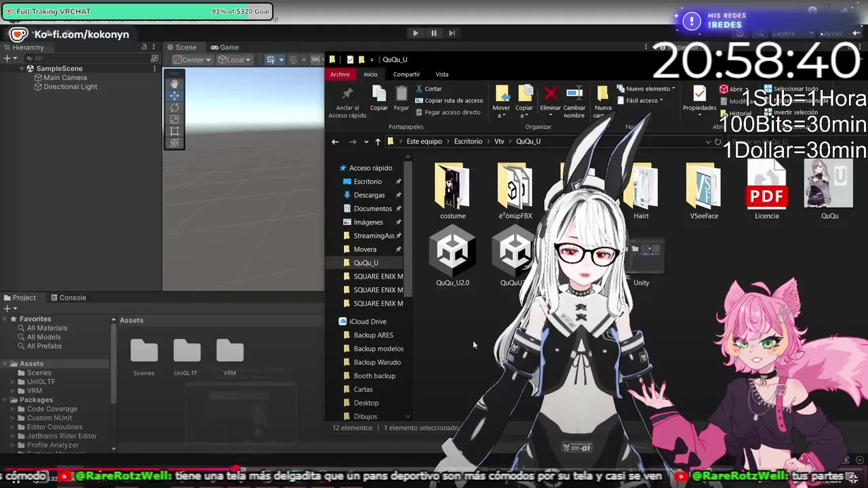Screen dimensions: 868x488
Task: Select the Hand tool in the Unity scene toolbar
Action: point(174,83)
